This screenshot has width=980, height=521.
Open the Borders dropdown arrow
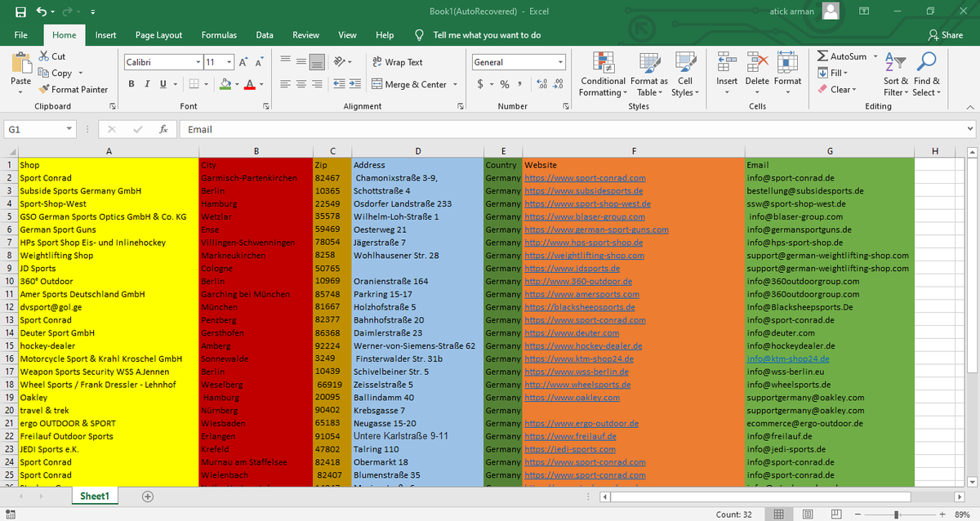point(207,84)
